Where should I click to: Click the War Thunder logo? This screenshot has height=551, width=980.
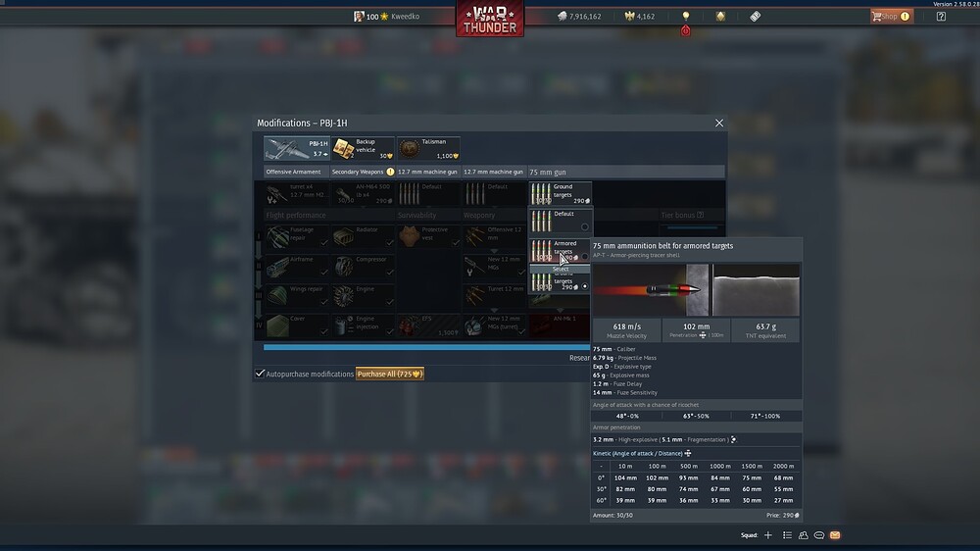(x=490, y=19)
